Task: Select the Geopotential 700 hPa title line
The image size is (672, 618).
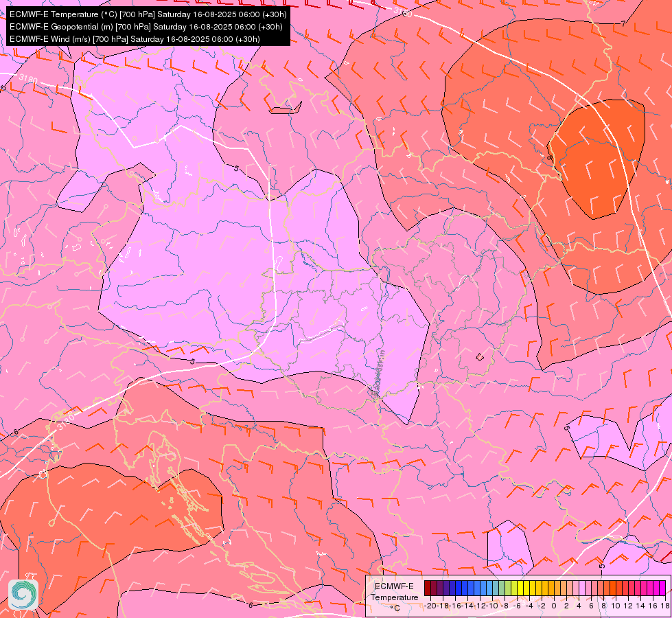Action: pos(146,27)
